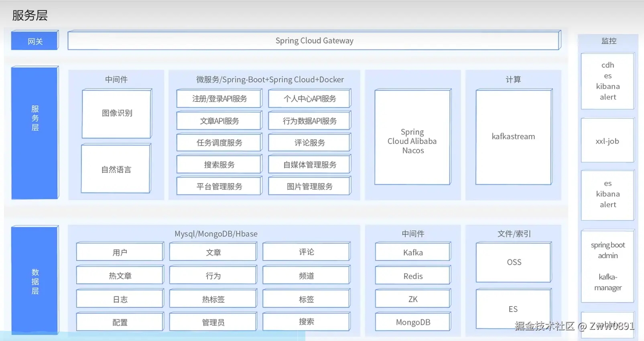
Task: Select the cdh es kibana alert box
Action: click(x=607, y=81)
